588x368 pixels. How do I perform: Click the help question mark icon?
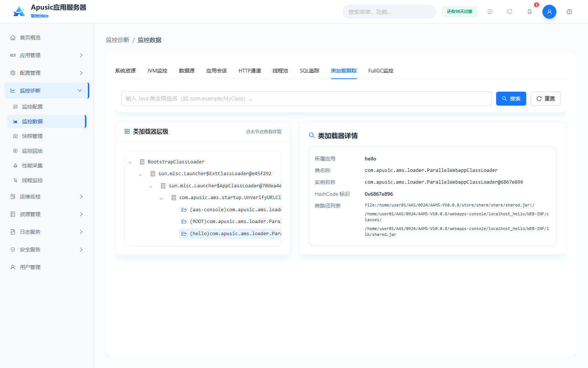[x=569, y=12]
